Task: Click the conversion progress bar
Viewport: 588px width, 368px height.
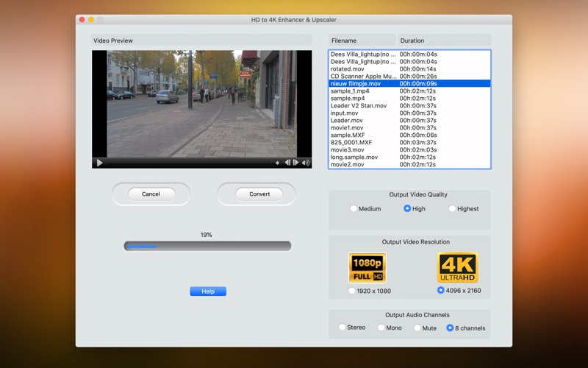Action: click(x=207, y=246)
